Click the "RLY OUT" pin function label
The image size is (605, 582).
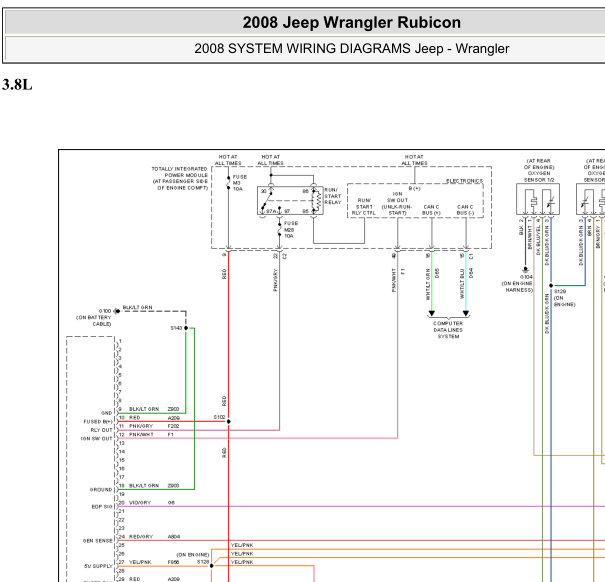click(101, 430)
